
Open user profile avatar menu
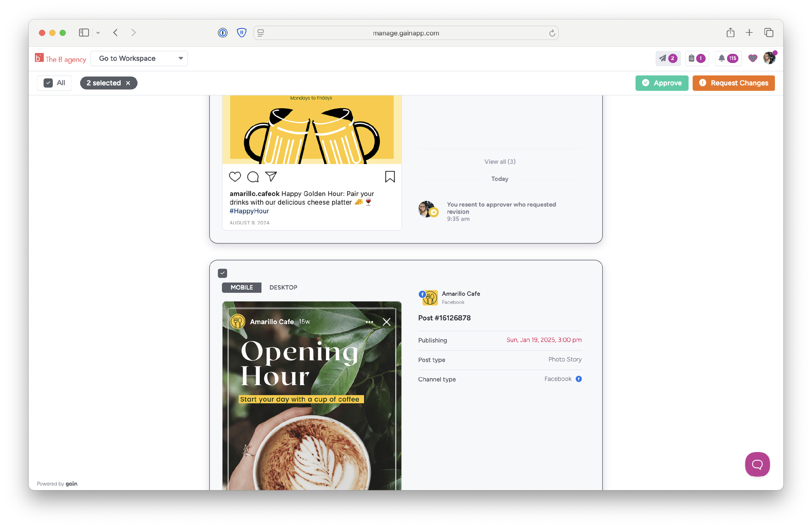769,58
